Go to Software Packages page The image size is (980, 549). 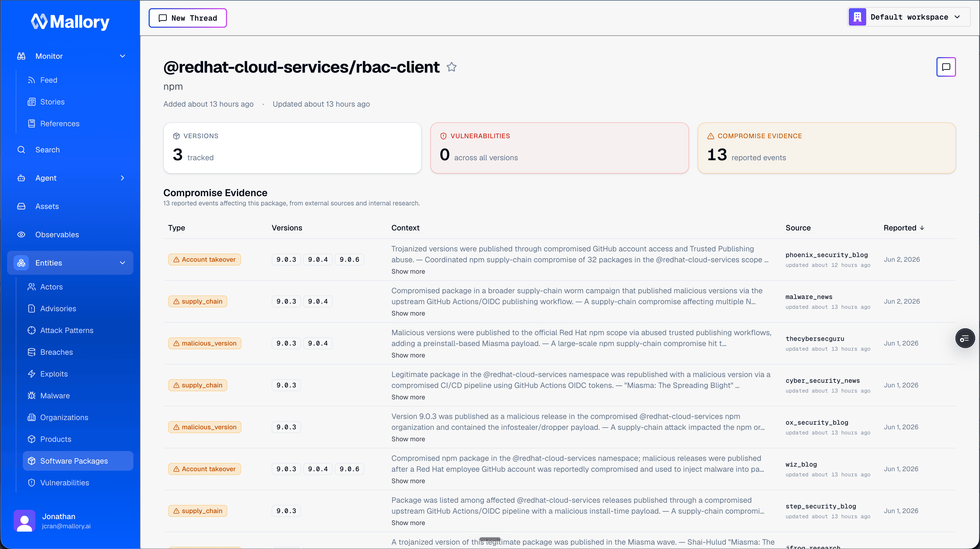pos(78,461)
